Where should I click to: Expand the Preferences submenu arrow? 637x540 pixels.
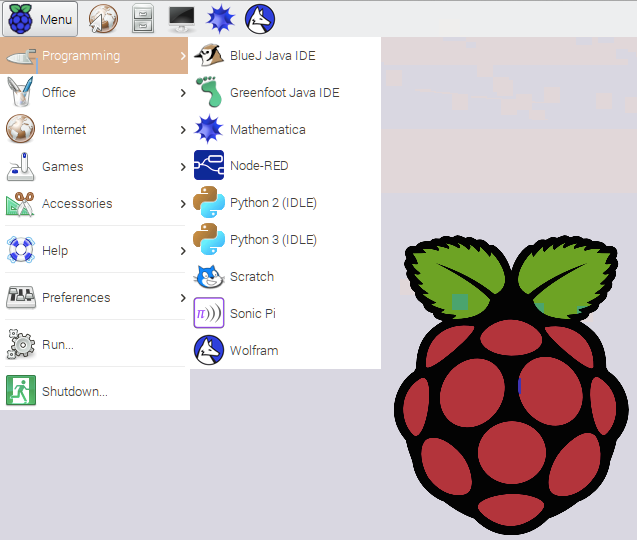[183, 298]
